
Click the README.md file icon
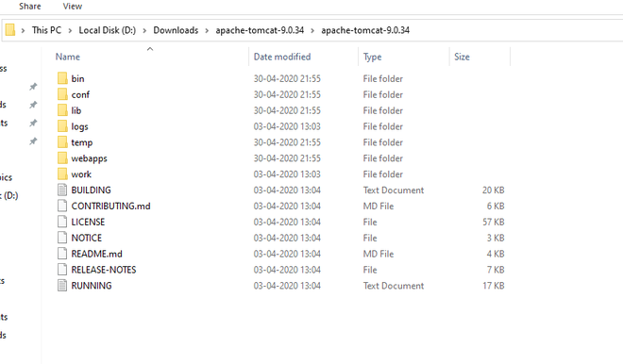click(62, 254)
